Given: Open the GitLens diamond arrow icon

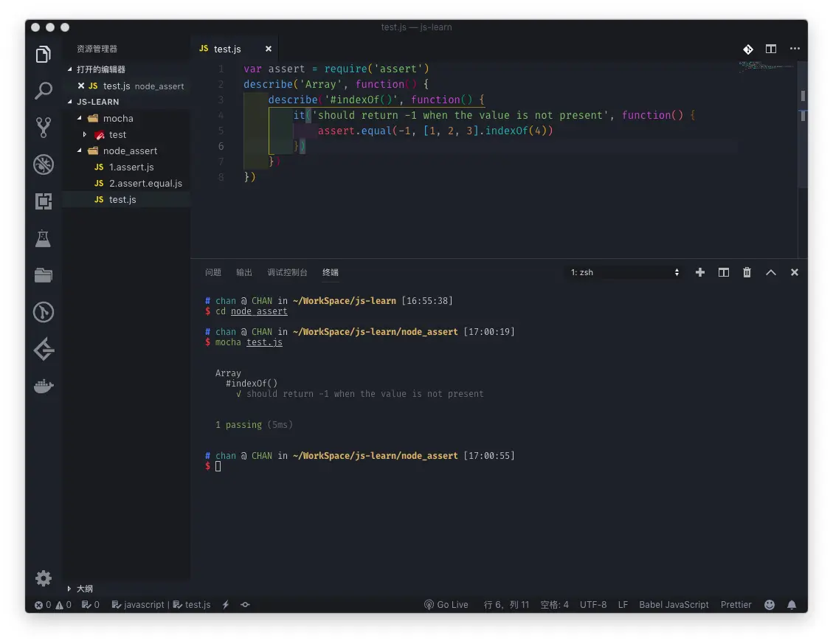Looking at the screenshot, I should (x=43, y=349).
